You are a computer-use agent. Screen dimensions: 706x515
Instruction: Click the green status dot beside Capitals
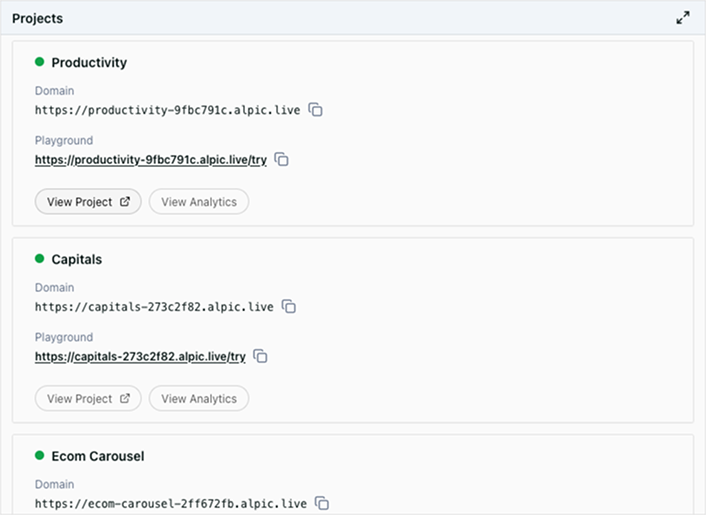[x=40, y=259]
